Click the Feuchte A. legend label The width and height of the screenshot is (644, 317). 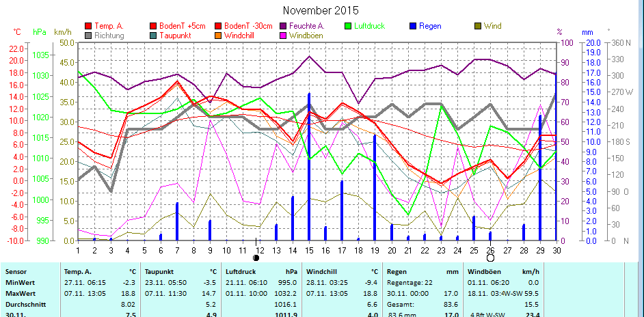coord(307,26)
